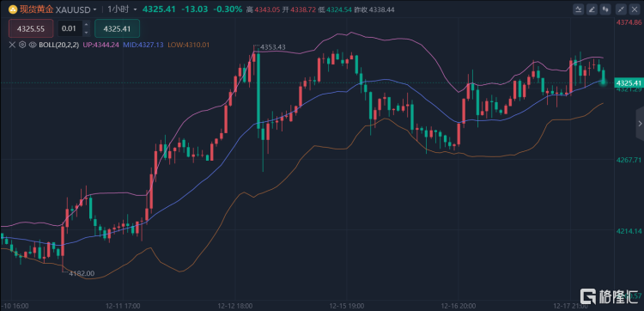Screen dimensions: 644x311
Task: Click the 4353.43 high price marker
Action: coord(273,47)
